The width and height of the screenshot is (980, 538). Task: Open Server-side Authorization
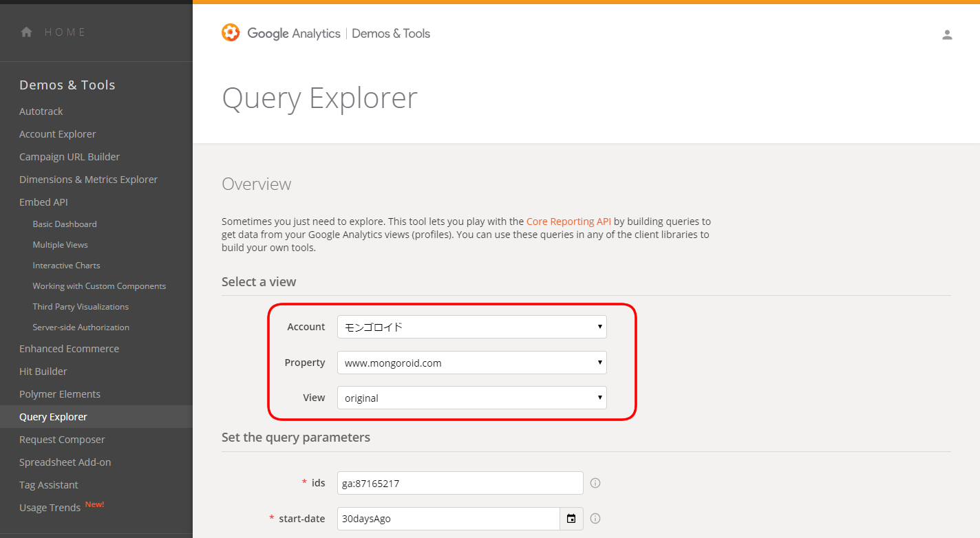(81, 327)
